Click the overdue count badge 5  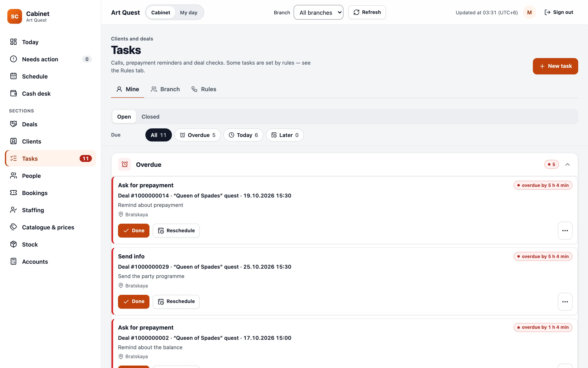click(x=551, y=165)
